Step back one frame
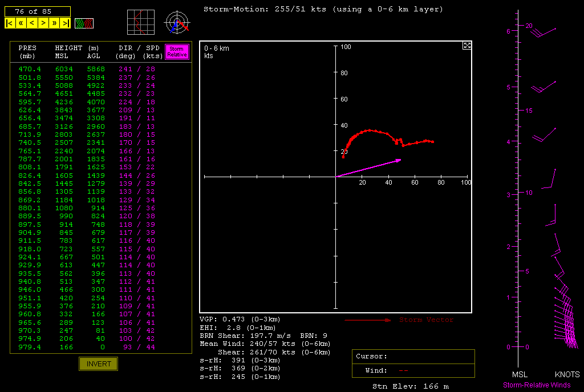The width and height of the screenshot is (584, 392). coord(32,23)
